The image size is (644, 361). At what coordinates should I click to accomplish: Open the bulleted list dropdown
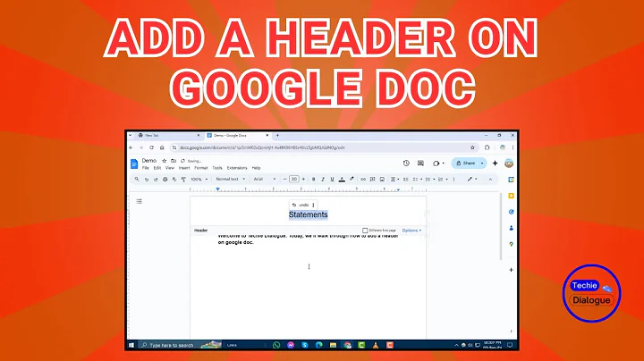coord(430,180)
